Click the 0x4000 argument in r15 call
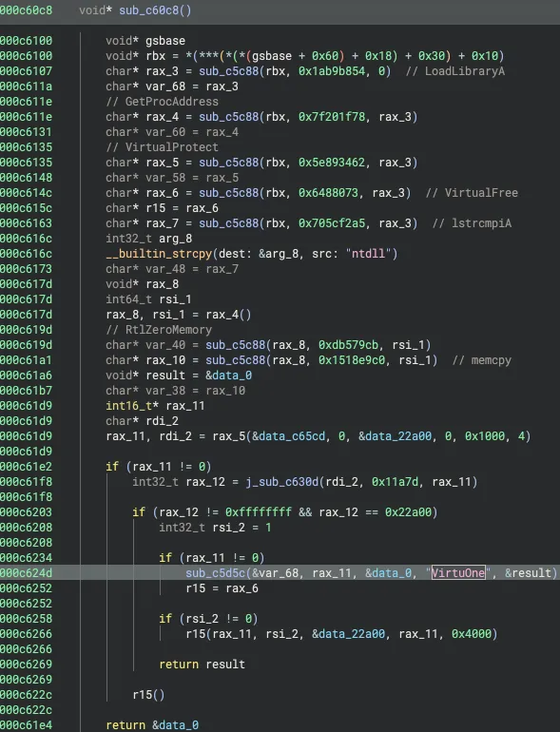 point(472,634)
